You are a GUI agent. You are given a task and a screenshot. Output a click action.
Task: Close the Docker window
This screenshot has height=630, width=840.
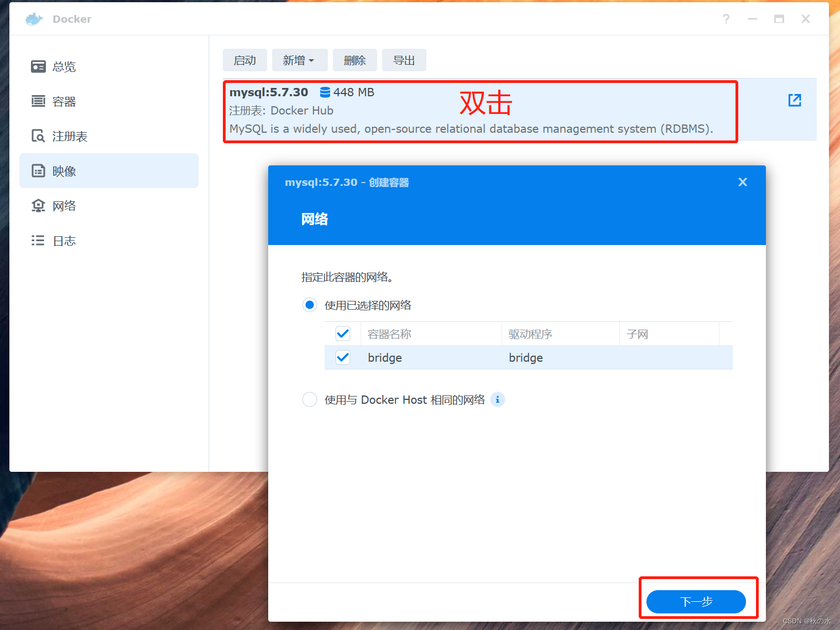click(x=806, y=19)
